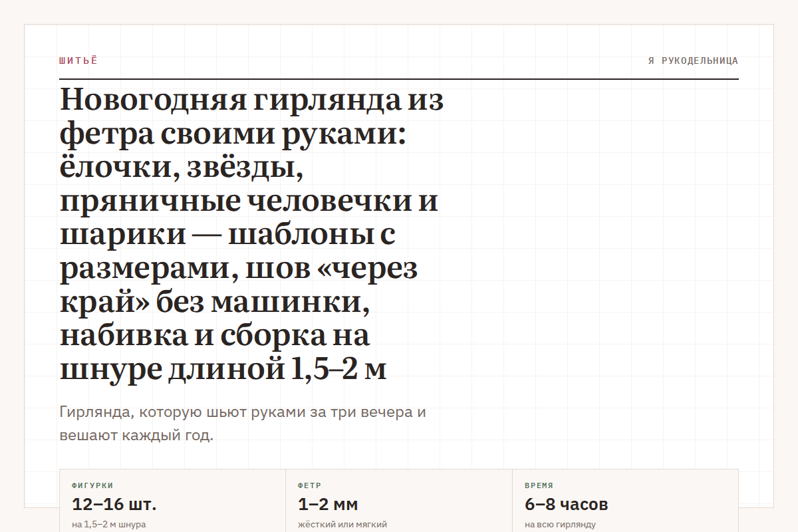This screenshot has width=798, height=532.
Task: Click the ВРЕМЯ label
Action: pos(539,485)
